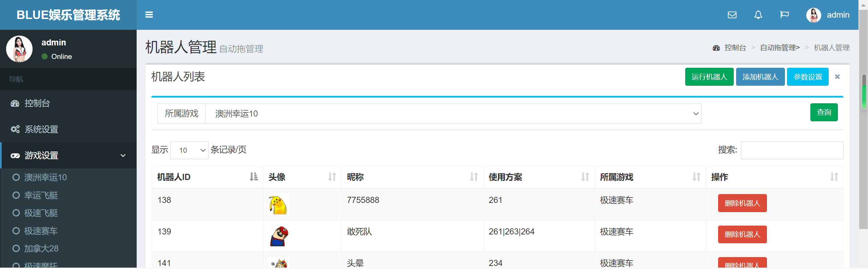Click the admin username in top bar
The image size is (868, 269).
838,15
